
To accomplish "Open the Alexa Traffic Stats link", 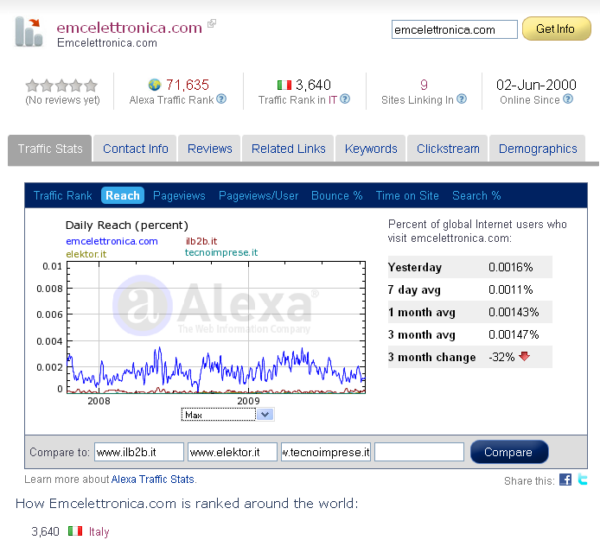I will 153,479.
